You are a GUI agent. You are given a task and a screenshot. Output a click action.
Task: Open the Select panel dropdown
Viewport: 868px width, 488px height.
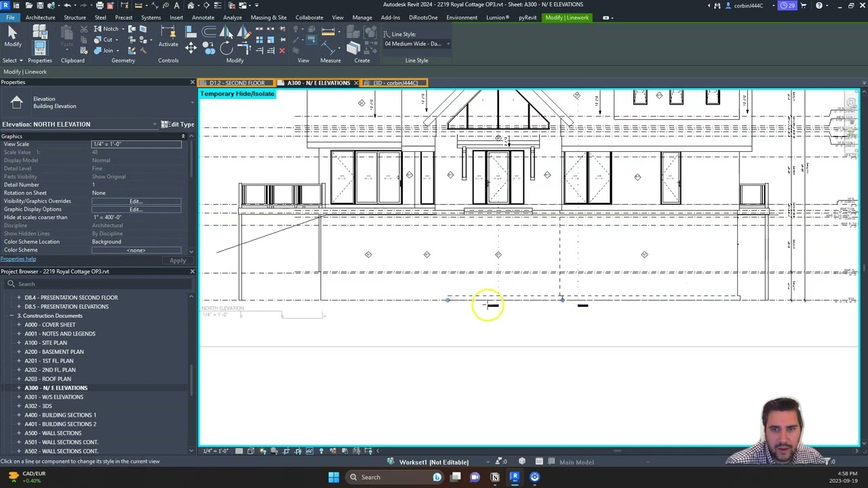point(12,60)
